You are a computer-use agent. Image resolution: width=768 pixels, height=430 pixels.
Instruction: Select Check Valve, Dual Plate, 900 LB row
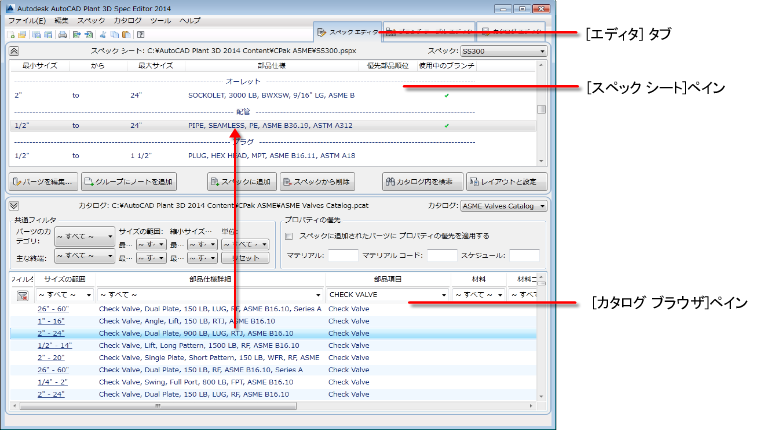pos(273,334)
